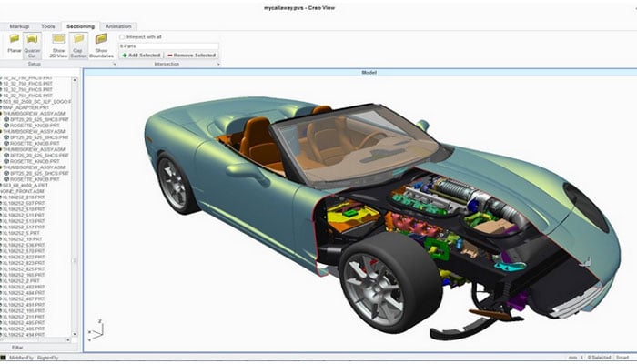Click the 8 Parts intersection field
The image size is (637, 364).
click(168, 46)
